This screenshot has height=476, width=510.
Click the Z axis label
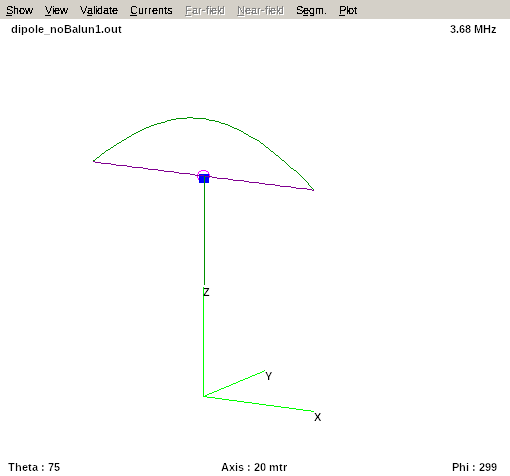coord(206,292)
